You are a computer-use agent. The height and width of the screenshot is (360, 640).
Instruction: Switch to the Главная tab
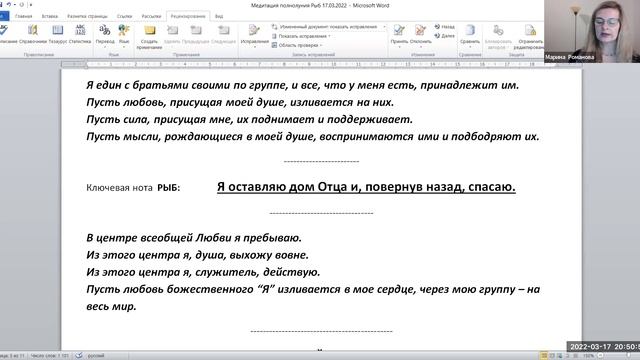click(x=23, y=16)
